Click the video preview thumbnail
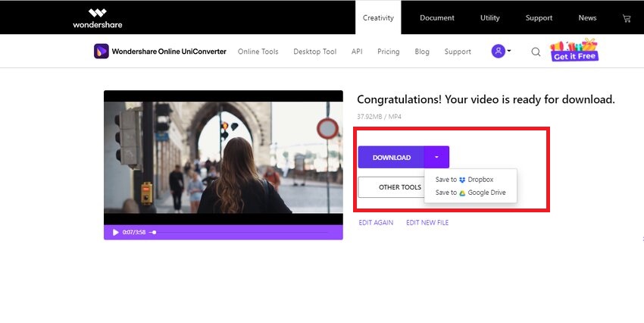 coord(224,158)
